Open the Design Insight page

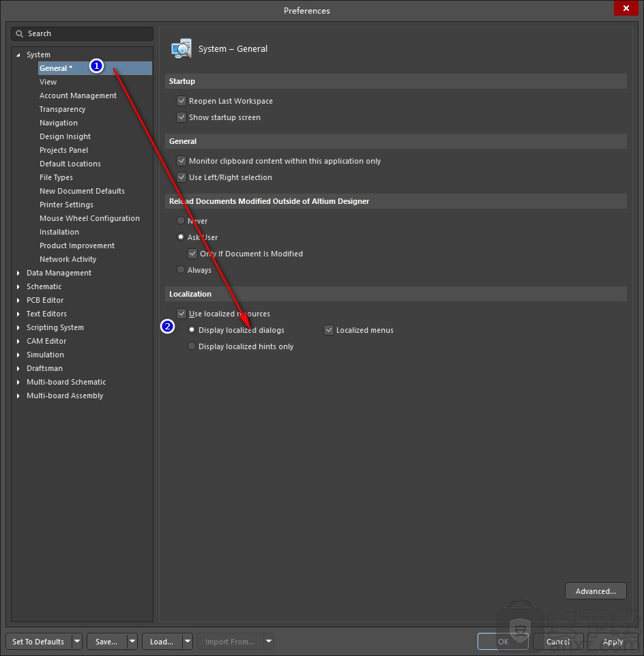(x=65, y=137)
